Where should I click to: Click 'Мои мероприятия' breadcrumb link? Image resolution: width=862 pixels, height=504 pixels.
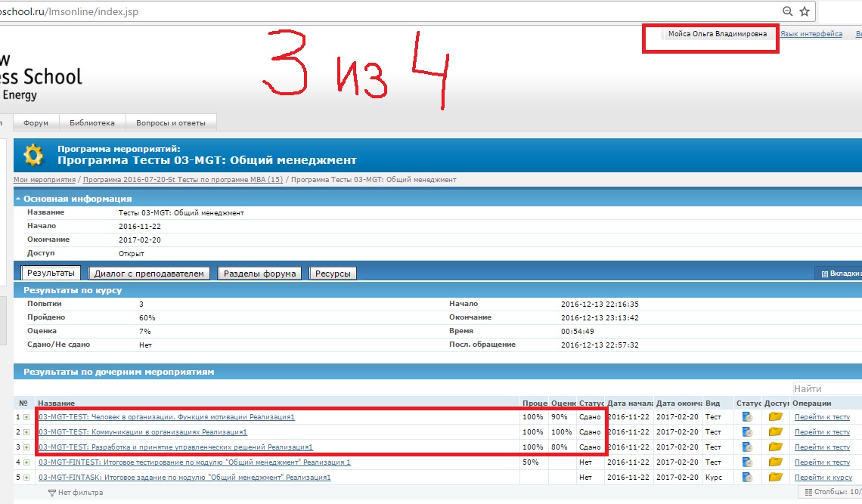(x=45, y=180)
